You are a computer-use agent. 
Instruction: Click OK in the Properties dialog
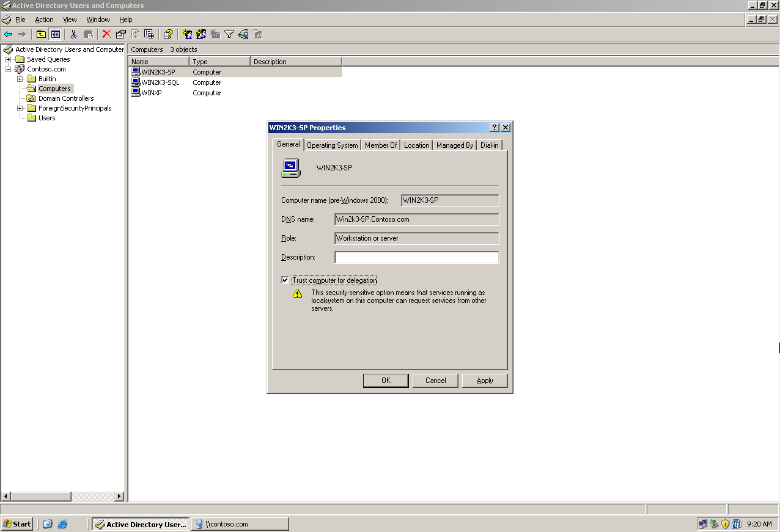click(x=386, y=381)
